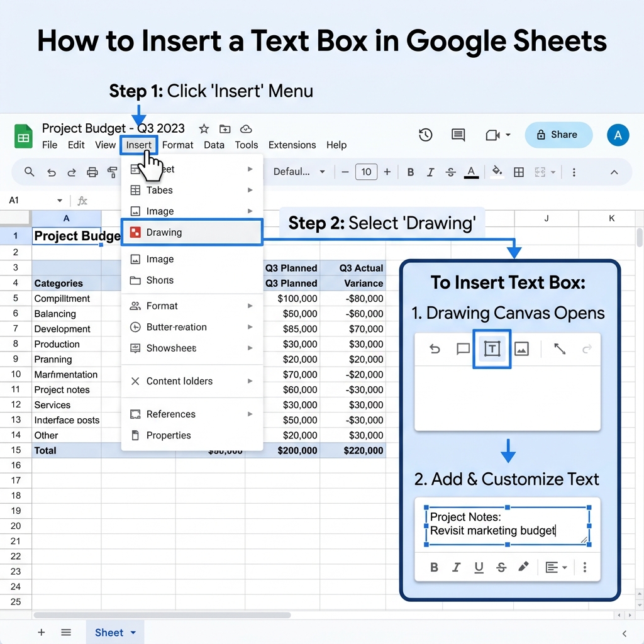Toggle italic in main toolbar

[x=430, y=172]
